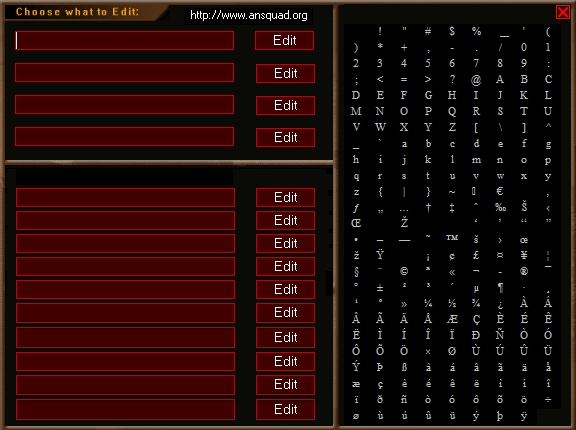Select the ÷ division sign character

click(548, 400)
